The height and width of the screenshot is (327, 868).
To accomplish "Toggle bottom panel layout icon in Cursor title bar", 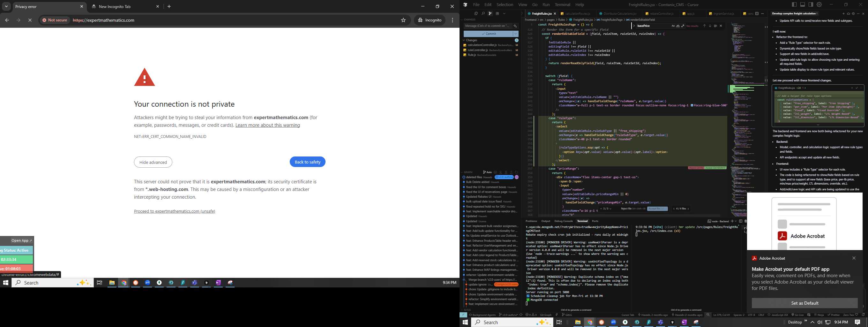I will coord(803,4).
